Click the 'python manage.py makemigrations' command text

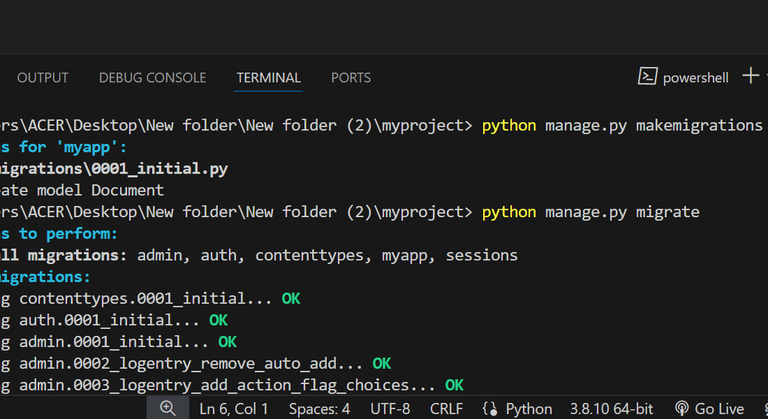(622, 125)
